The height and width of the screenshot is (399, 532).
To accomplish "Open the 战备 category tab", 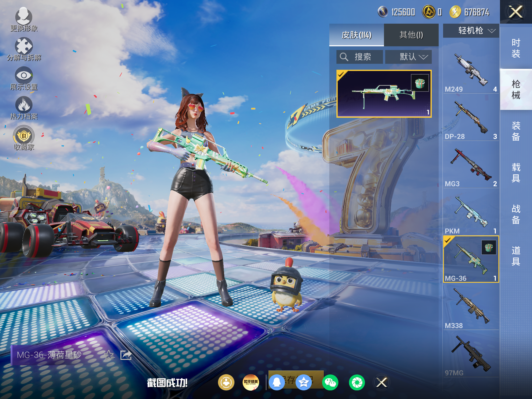I will point(516,214).
